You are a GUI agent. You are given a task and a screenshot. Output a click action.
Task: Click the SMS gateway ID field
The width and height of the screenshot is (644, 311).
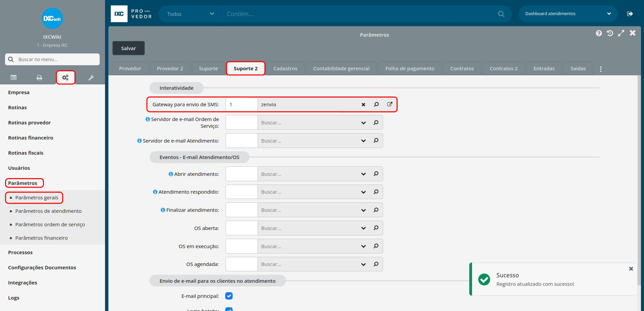pyautogui.click(x=242, y=105)
